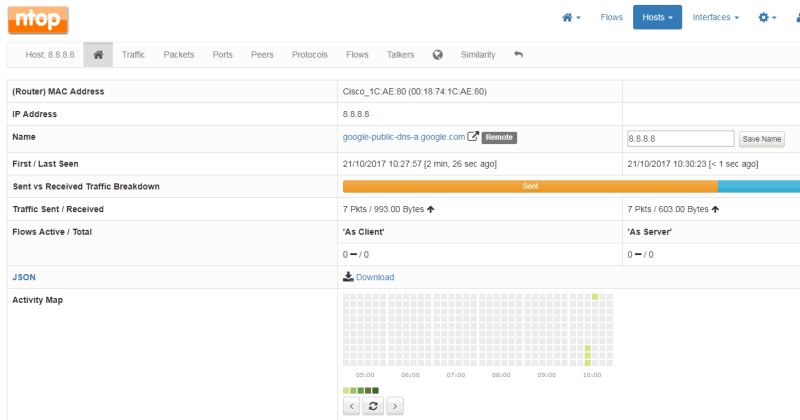
Task: Switch to the Packets tab
Action: (x=179, y=55)
